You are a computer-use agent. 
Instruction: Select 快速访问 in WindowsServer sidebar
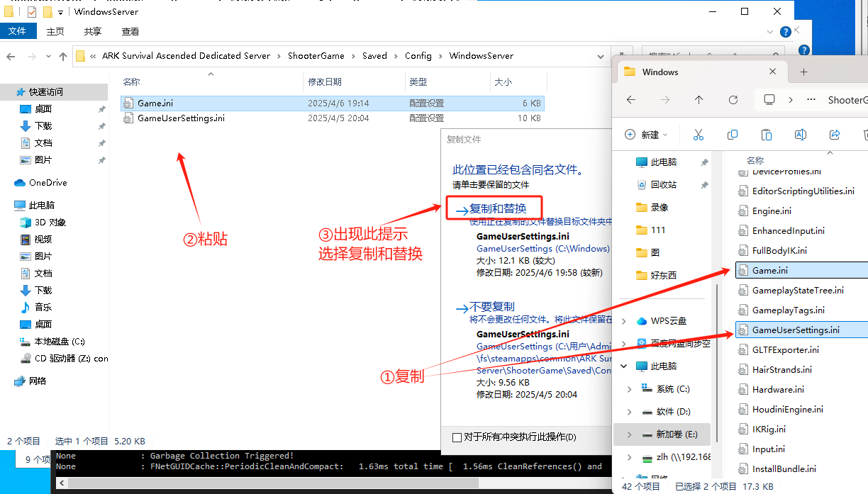pyautogui.click(x=46, y=92)
